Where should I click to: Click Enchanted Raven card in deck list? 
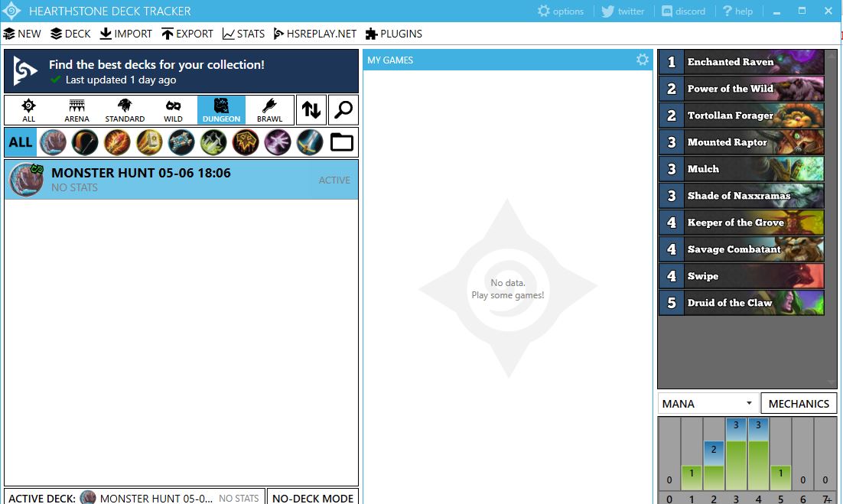741,62
